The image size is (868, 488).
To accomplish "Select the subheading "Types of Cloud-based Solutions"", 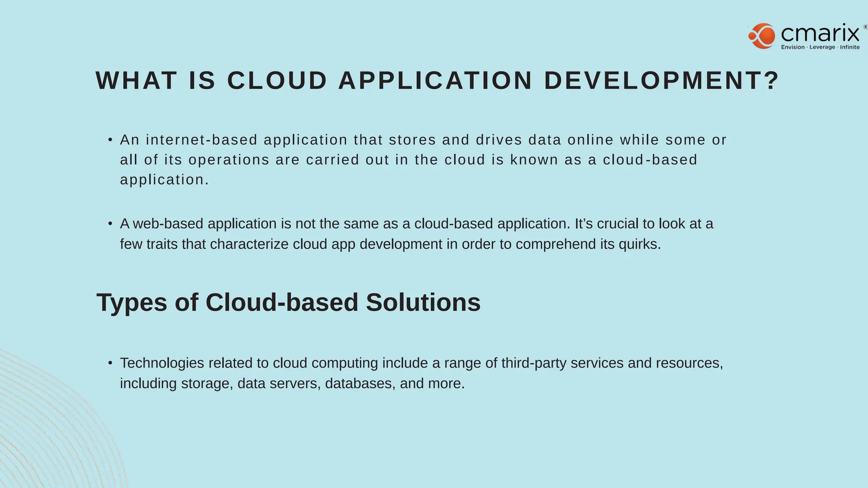I will (x=289, y=302).
